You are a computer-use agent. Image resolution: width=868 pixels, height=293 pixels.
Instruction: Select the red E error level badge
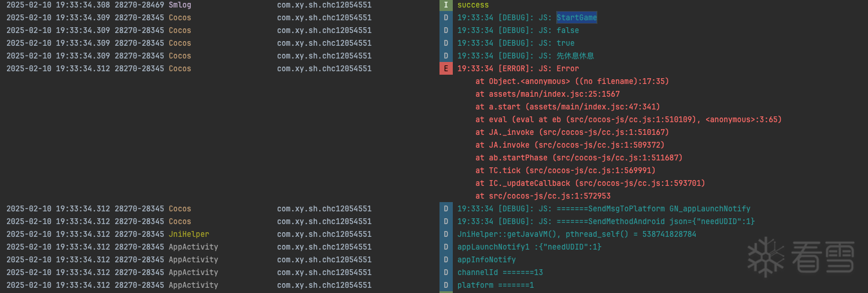446,68
